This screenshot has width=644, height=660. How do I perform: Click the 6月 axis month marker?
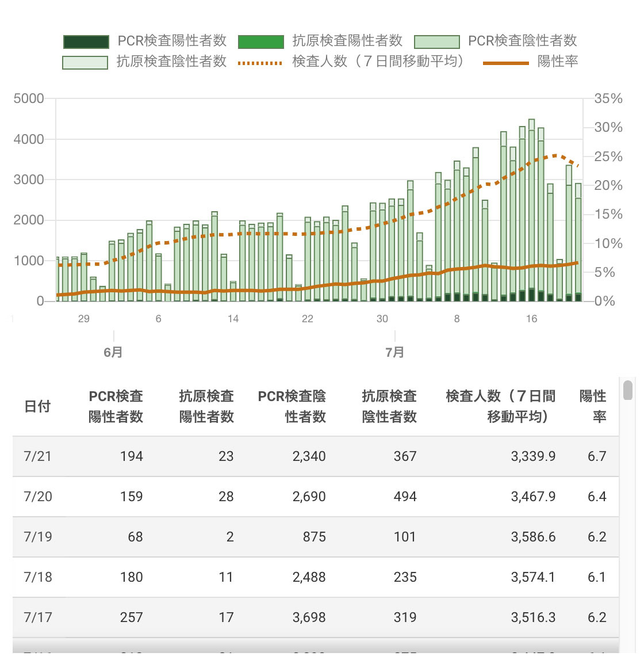click(113, 352)
